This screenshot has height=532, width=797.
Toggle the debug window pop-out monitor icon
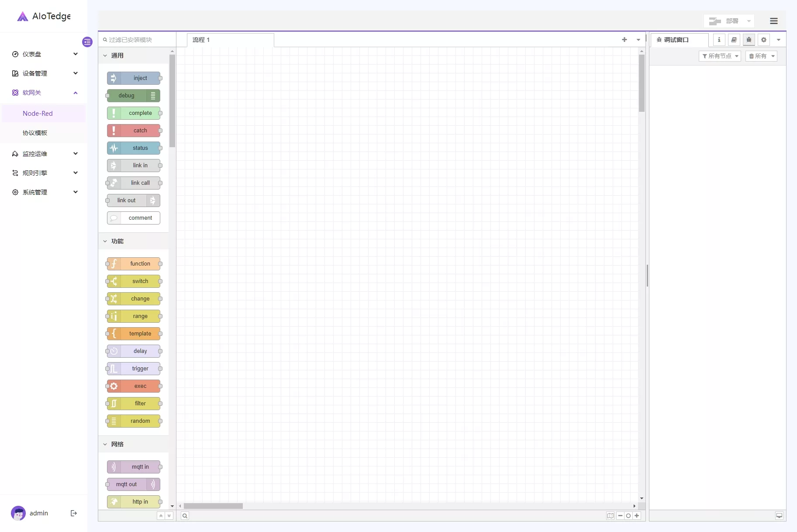(779, 516)
